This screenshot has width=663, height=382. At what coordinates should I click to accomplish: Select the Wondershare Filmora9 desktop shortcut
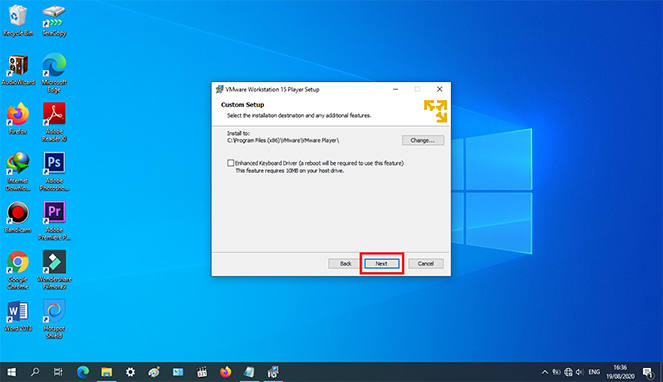(54, 270)
